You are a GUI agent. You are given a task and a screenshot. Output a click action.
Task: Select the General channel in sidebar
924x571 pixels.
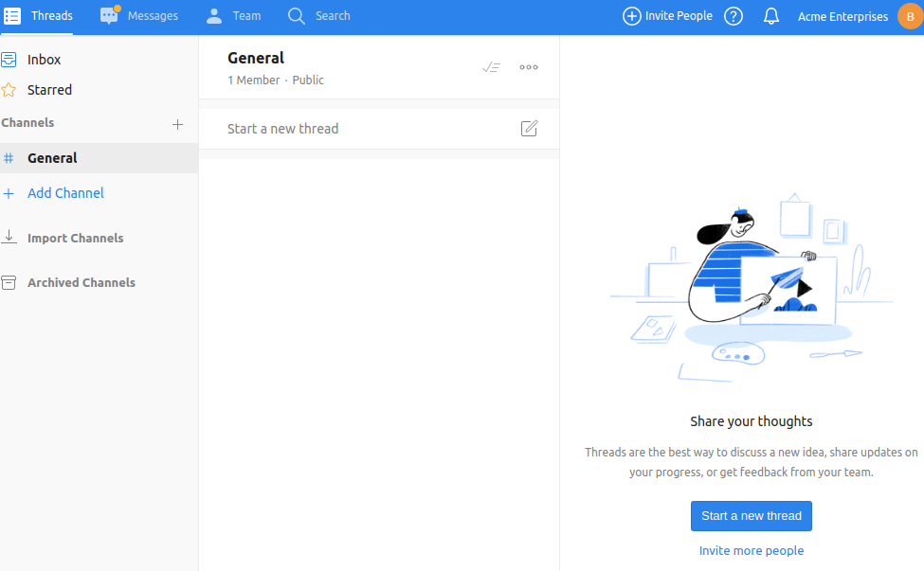click(52, 158)
